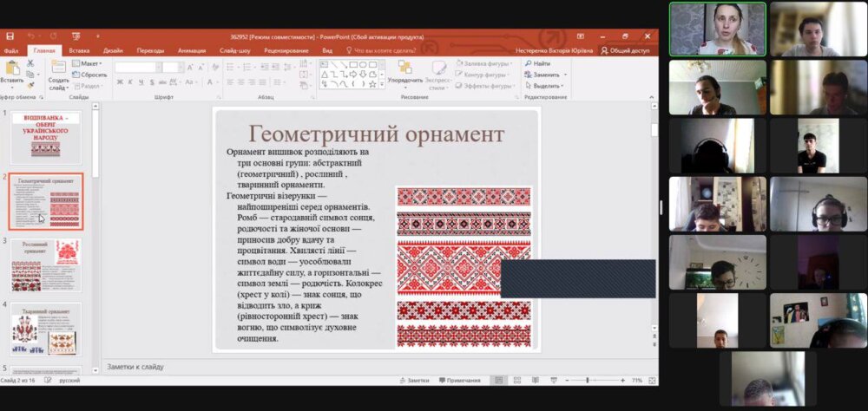The height and width of the screenshot is (411, 868).
Task: Save the presentation with the floppy icon
Action: click(10, 36)
